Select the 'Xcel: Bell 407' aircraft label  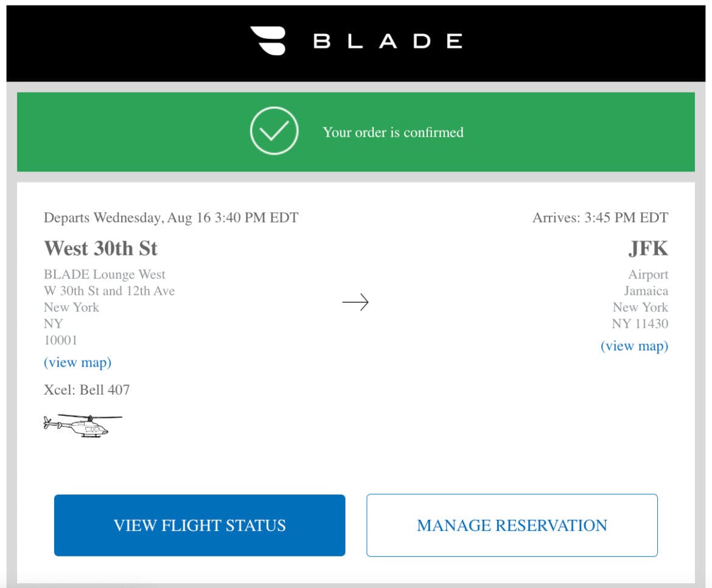(86, 390)
